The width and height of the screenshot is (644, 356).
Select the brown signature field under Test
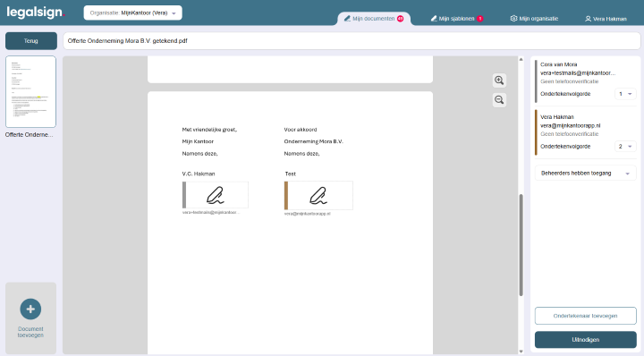click(x=318, y=196)
